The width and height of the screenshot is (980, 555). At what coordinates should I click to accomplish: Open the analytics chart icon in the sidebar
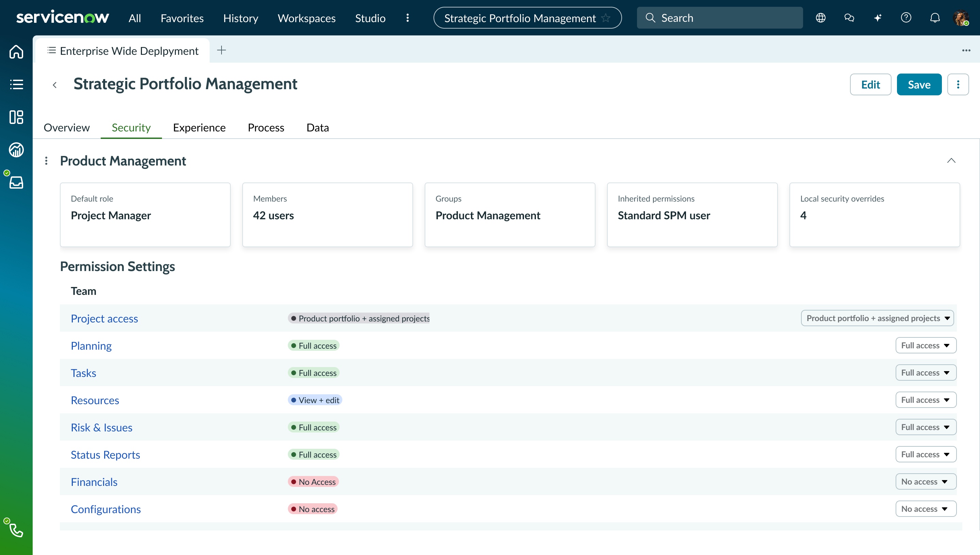[x=16, y=150]
